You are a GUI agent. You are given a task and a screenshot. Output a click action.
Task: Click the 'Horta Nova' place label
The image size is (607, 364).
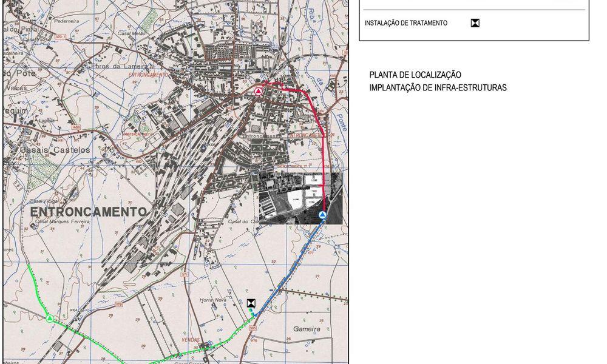[x=213, y=300]
